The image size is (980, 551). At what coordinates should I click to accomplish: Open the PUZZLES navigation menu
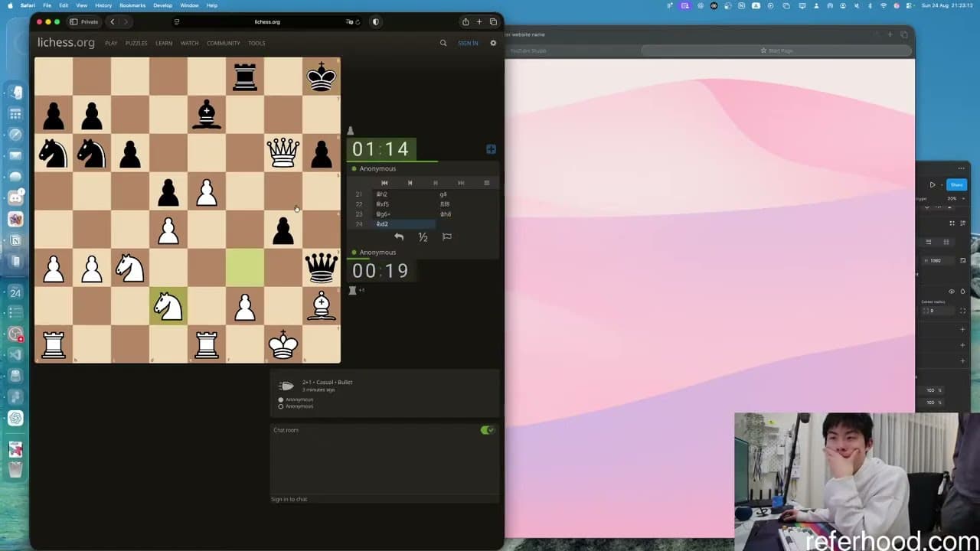136,44
